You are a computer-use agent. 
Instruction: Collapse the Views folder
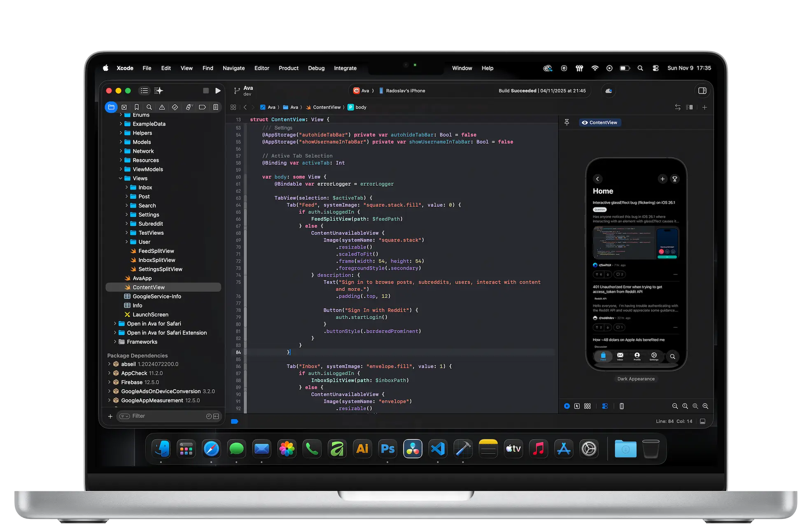pyautogui.click(x=121, y=178)
